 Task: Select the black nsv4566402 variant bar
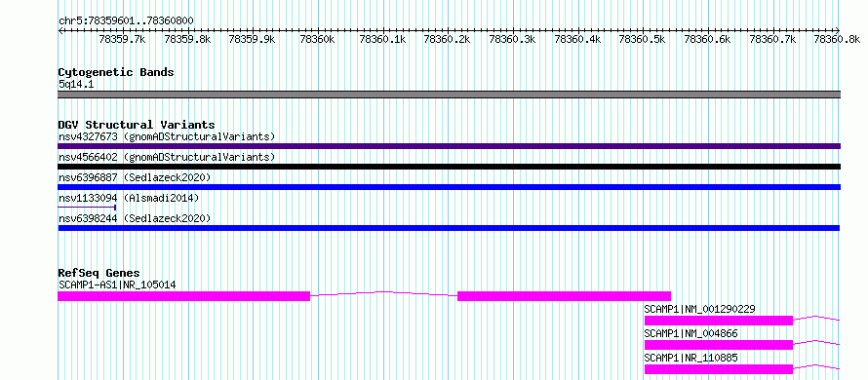pyautogui.click(x=449, y=167)
